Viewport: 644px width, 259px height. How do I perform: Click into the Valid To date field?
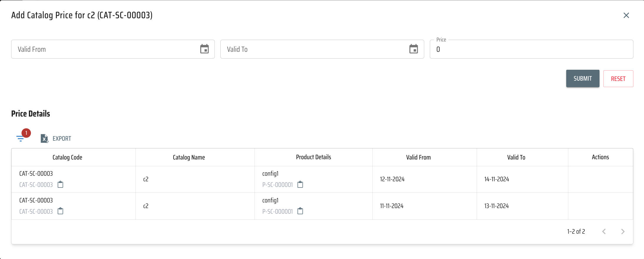tap(312, 49)
